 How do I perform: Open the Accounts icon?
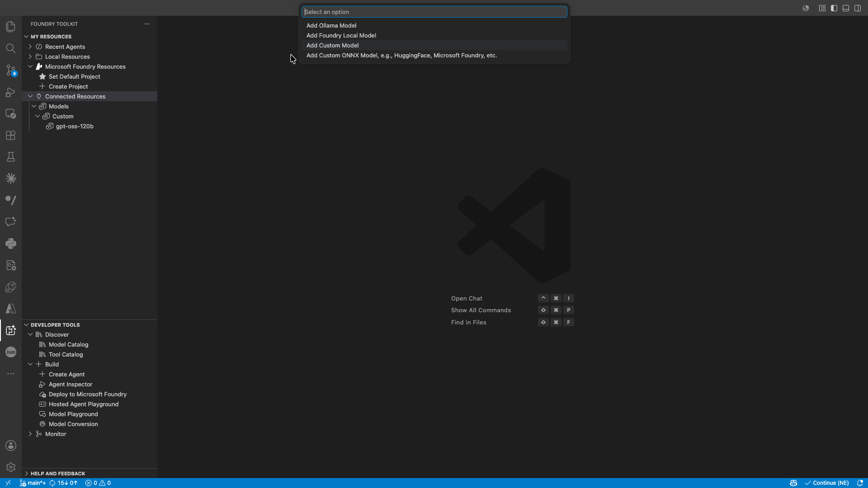click(x=11, y=446)
